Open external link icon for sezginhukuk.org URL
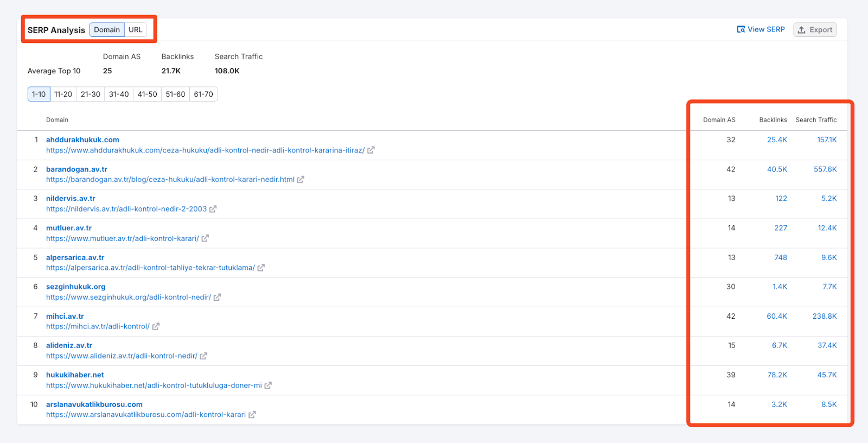 [x=217, y=298]
